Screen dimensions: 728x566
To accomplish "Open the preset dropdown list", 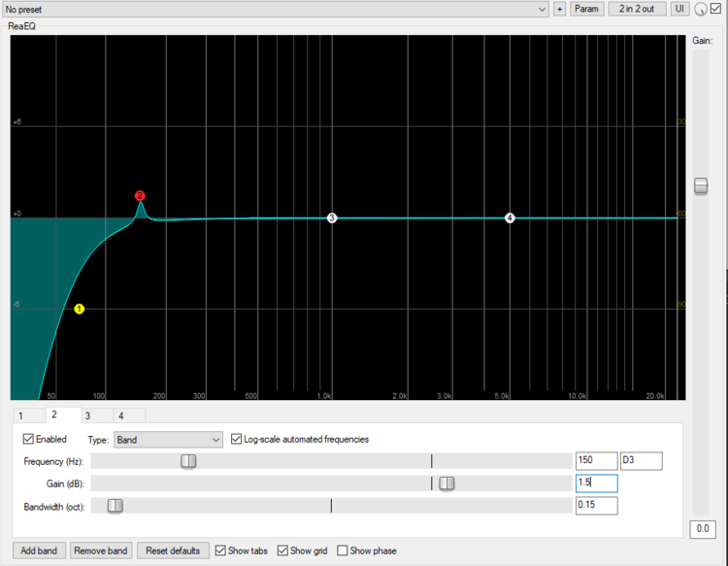I will [x=275, y=9].
